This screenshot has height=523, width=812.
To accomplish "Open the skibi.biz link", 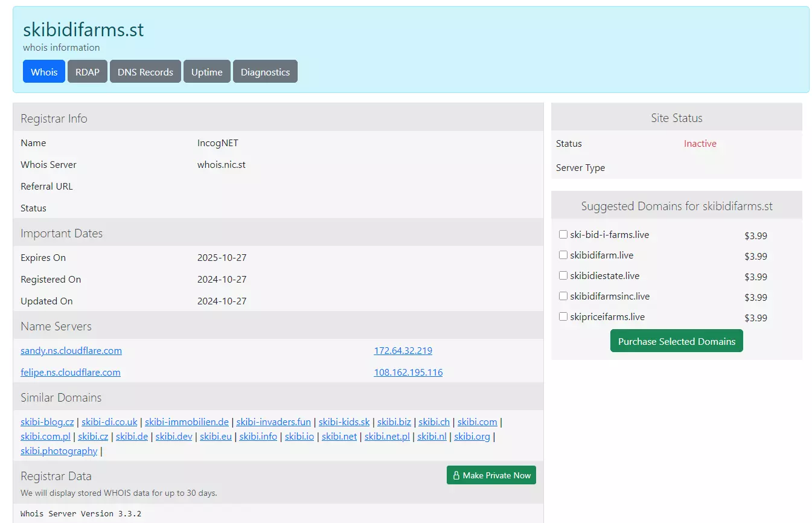I will pos(394,422).
